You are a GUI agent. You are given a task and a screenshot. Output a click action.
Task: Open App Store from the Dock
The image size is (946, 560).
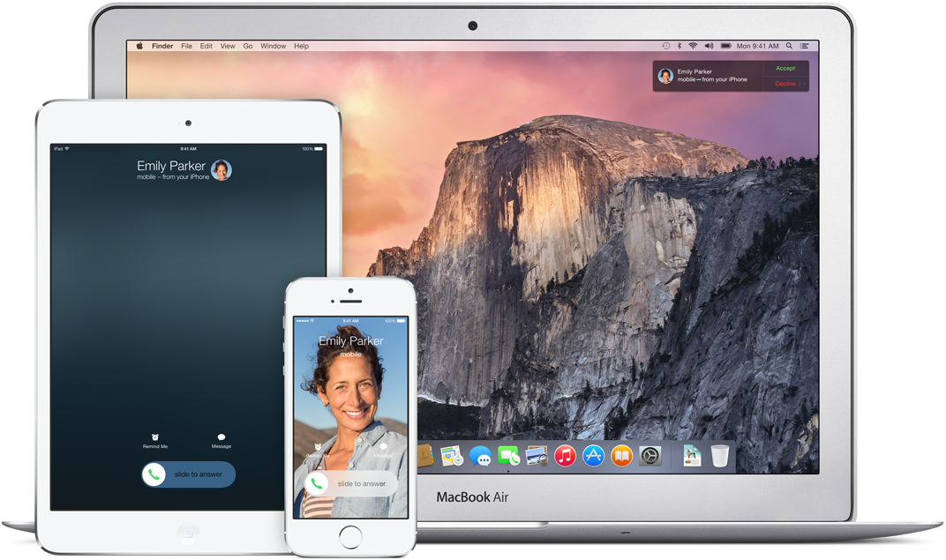(594, 456)
